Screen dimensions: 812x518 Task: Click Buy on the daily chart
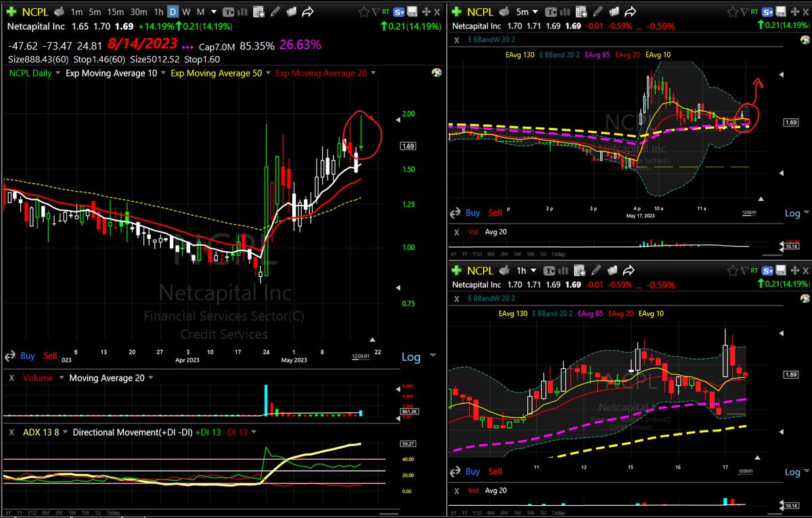[28, 355]
